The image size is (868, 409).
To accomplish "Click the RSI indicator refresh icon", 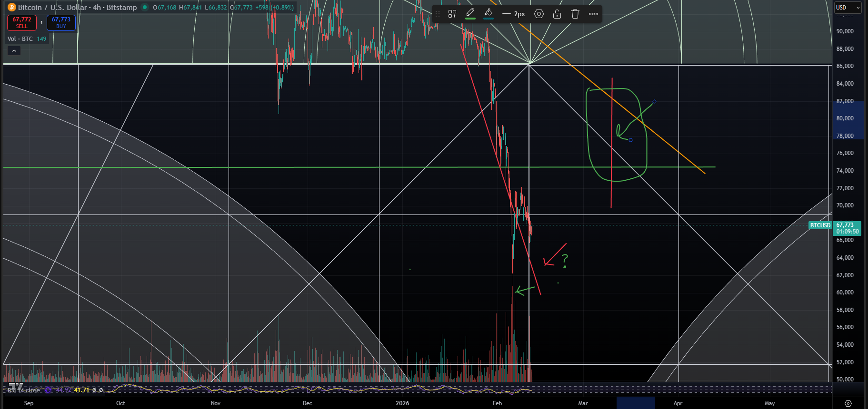I will click(48, 390).
